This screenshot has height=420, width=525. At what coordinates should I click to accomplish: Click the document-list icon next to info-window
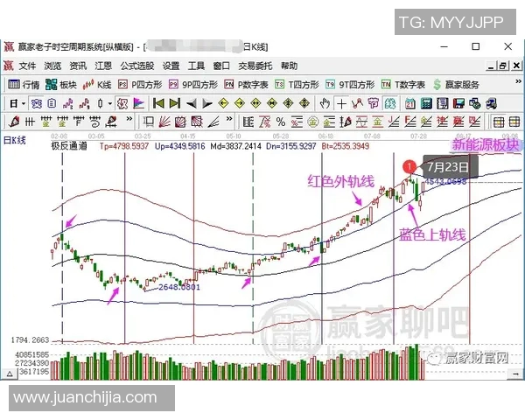click(x=52, y=104)
